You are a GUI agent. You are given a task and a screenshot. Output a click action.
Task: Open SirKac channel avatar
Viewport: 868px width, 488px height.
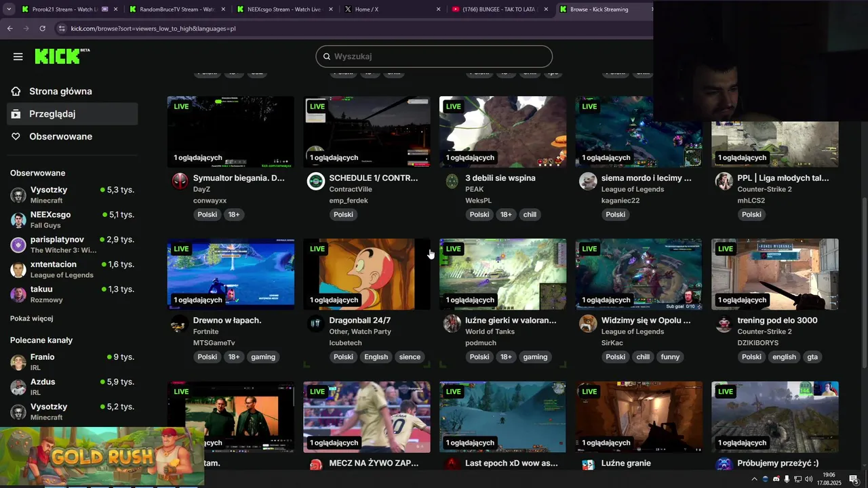click(588, 323)
